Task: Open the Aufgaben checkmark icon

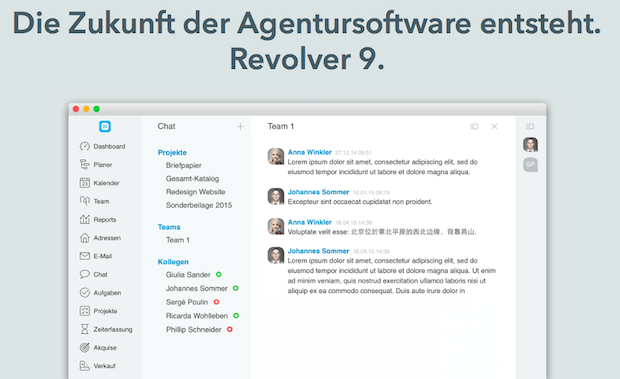Action: pos(85,292)
